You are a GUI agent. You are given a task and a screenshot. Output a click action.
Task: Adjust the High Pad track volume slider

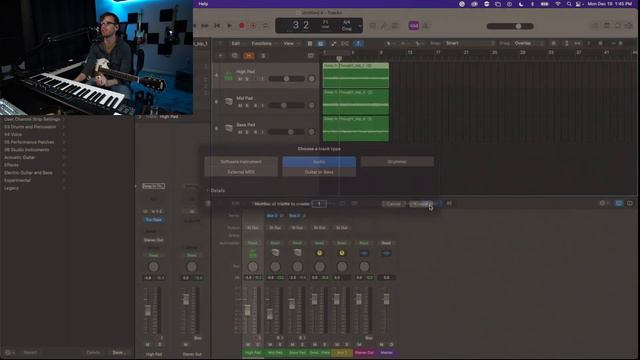287,79
